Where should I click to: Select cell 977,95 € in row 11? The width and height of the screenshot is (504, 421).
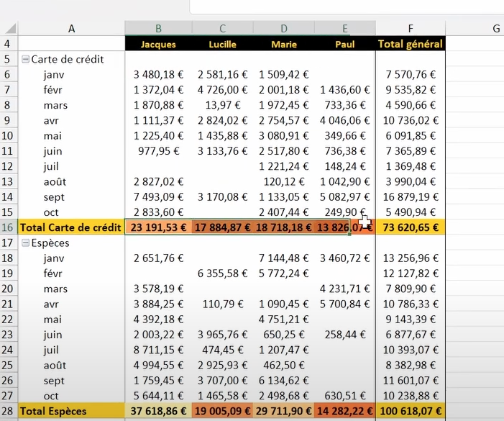[x=158, y=151]
